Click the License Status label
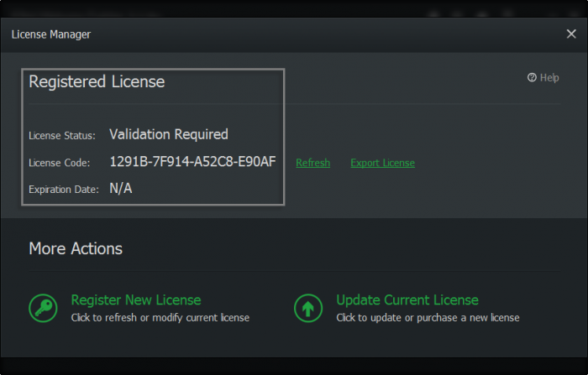This screenshot has height=375, width=588. click(62, 135)
